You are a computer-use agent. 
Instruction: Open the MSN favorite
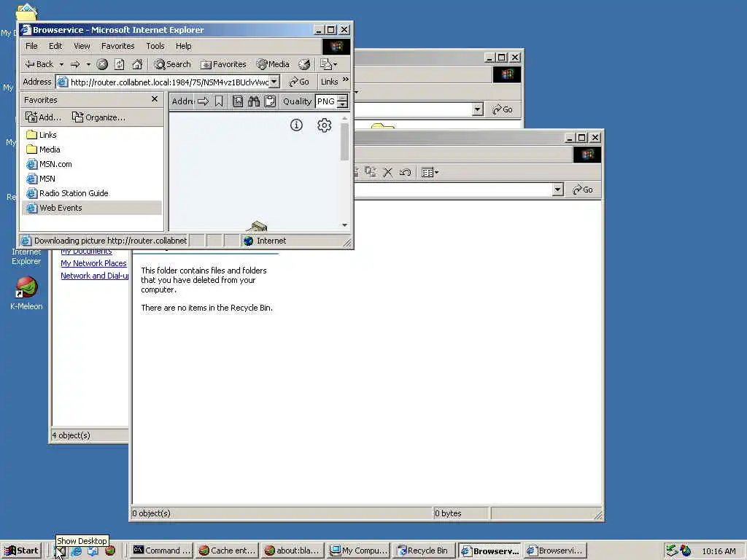[41, 179]
